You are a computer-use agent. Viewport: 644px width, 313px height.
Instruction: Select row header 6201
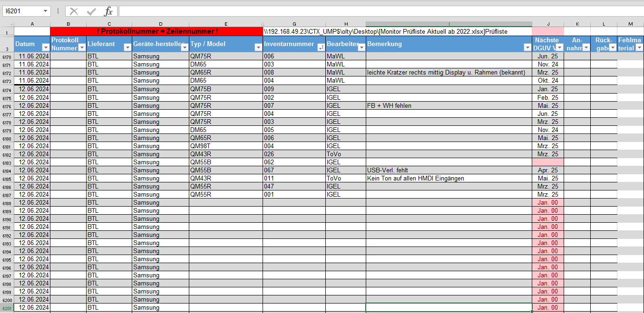(x=7, y=308)
